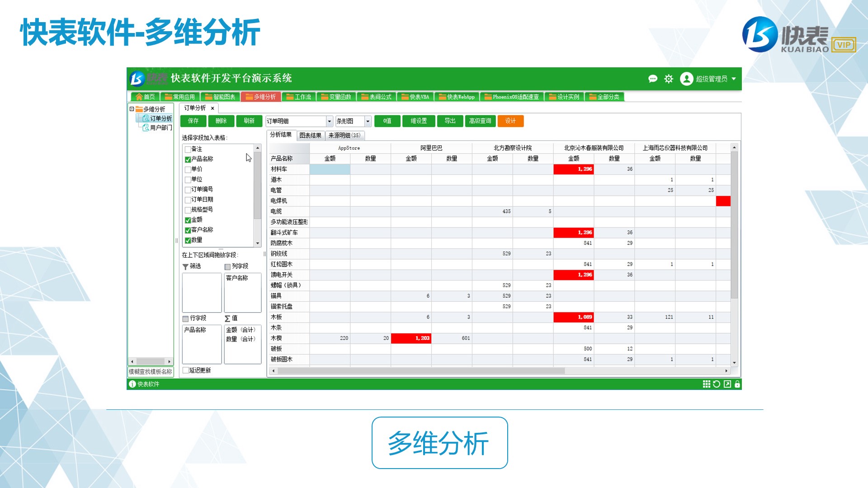
Task: Click the 列字段 column icon
Action: tap(227, 267)
